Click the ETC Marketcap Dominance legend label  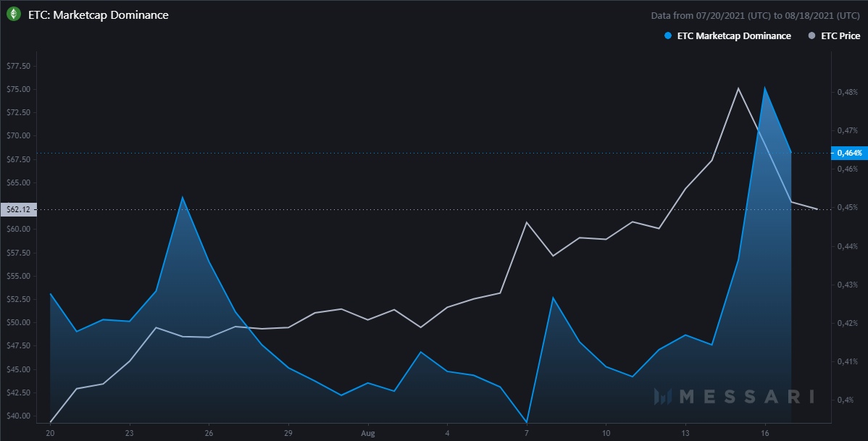tap(734, 35)
